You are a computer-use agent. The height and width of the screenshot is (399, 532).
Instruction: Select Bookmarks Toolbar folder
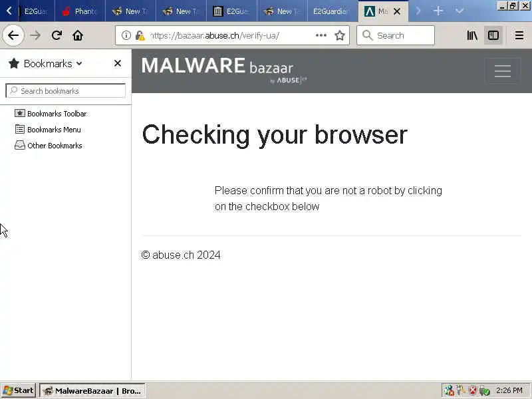(51, 114)
